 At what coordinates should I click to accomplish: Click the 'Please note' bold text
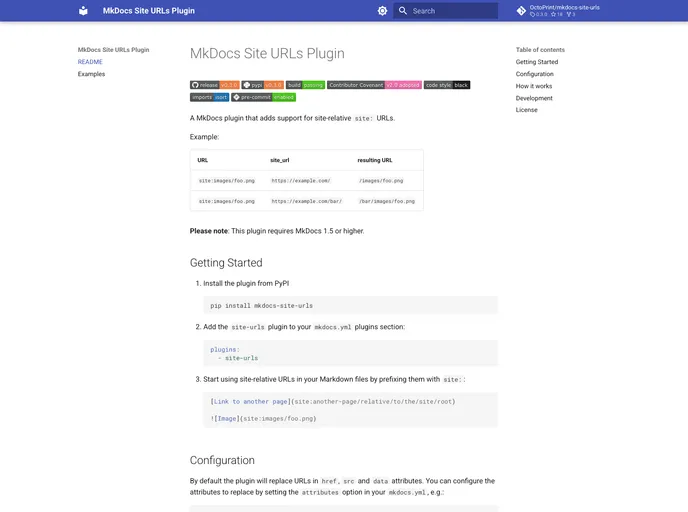209,231
